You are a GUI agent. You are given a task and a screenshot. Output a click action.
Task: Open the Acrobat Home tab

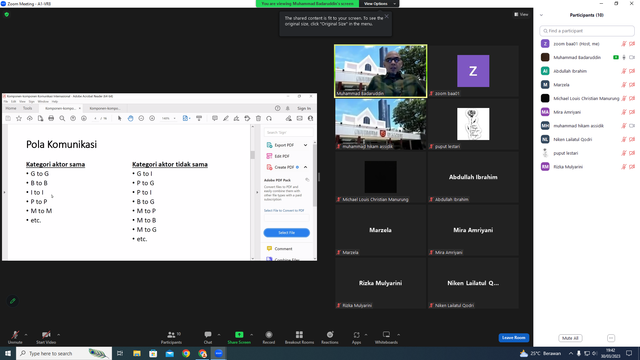[x=11, y=108]
